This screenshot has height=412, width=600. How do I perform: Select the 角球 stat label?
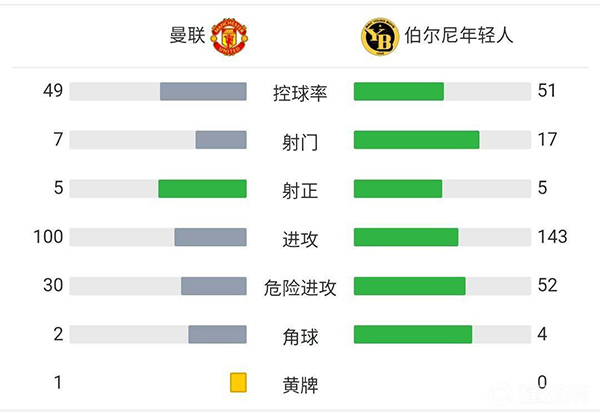[300, 335]
